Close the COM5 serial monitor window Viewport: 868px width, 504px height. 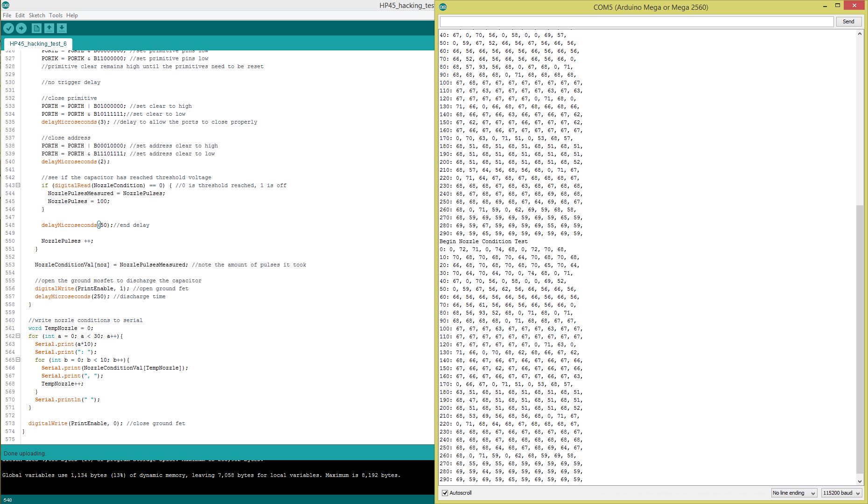(854, 6)
